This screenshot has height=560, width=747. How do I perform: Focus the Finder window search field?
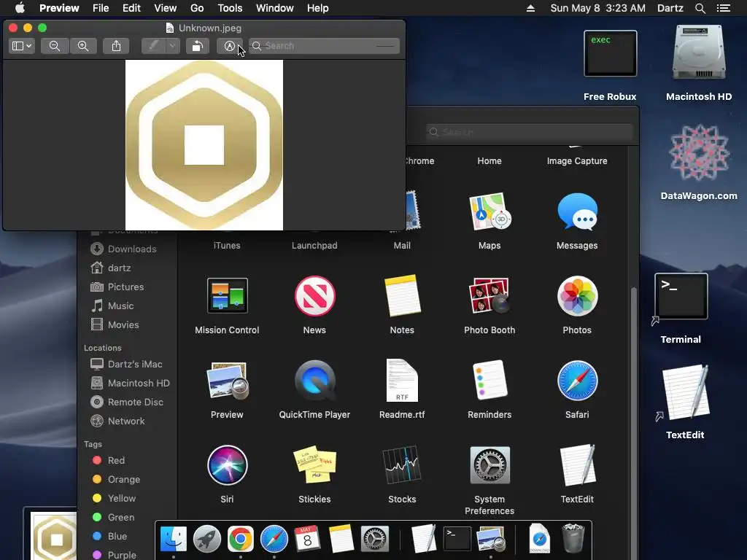tap(530, 132)
